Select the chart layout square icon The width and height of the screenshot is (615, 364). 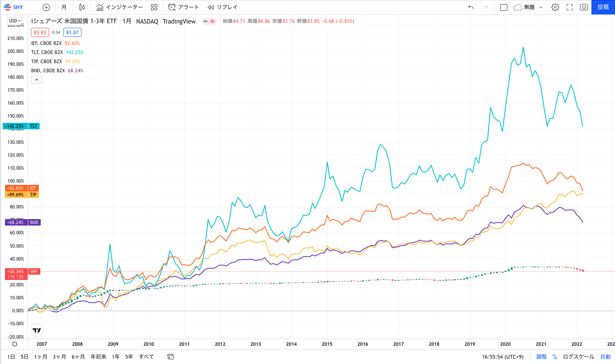tap(503, 7)
